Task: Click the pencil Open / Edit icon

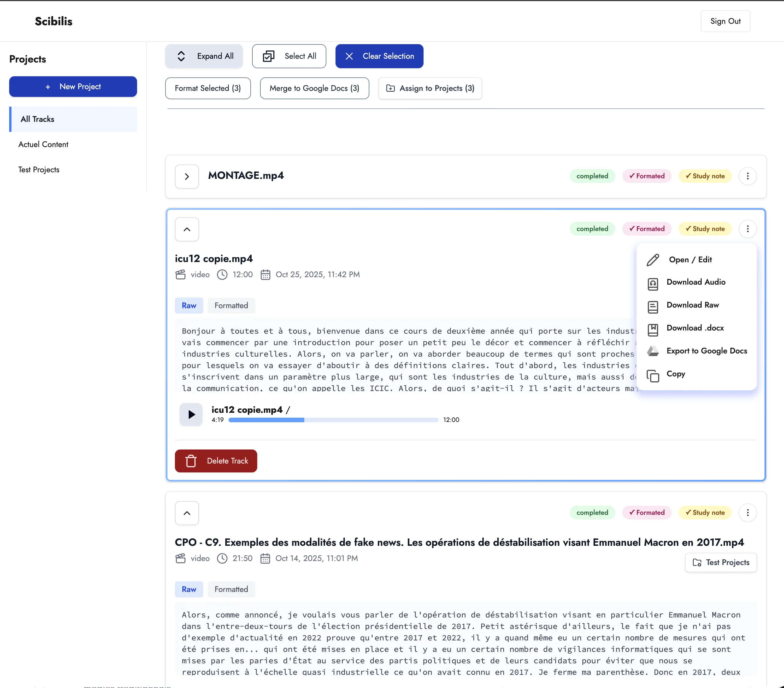Action: (653, 260)
